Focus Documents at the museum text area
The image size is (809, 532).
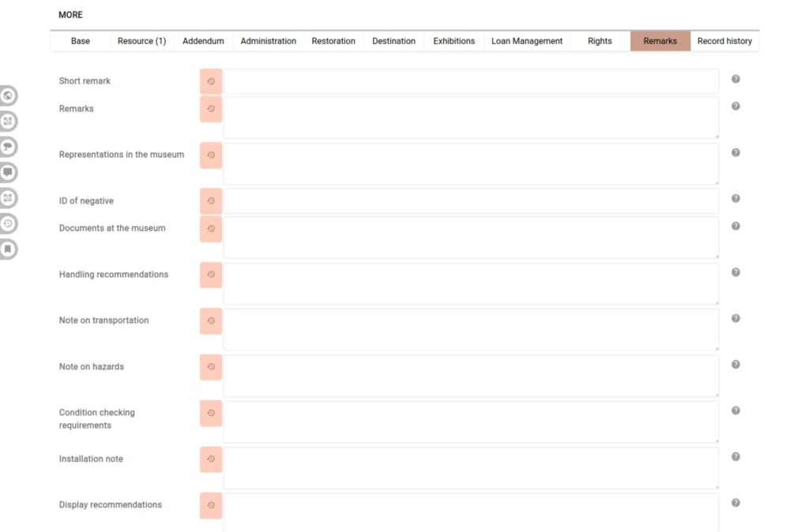pos(471,238)
